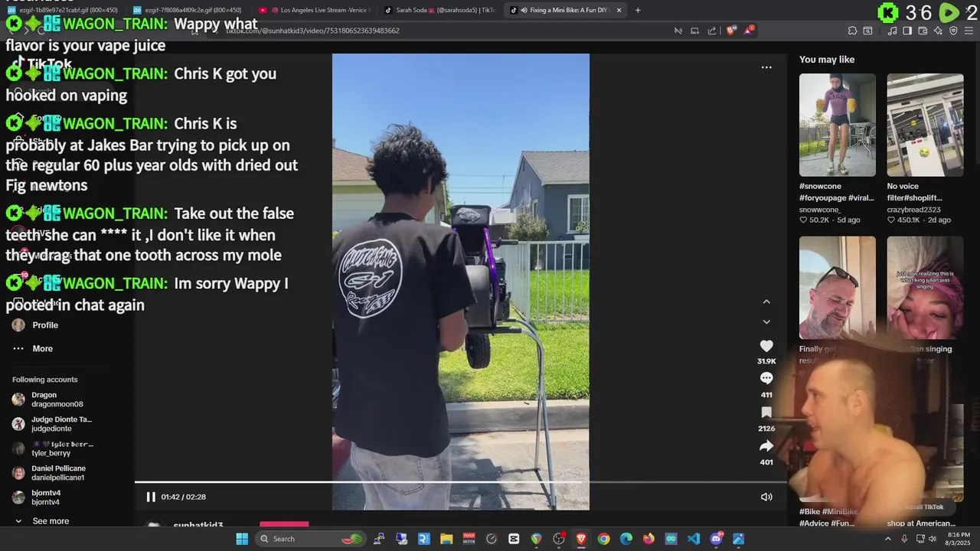Open crazybread2323 creator name
980x551 pixels.
914,210
